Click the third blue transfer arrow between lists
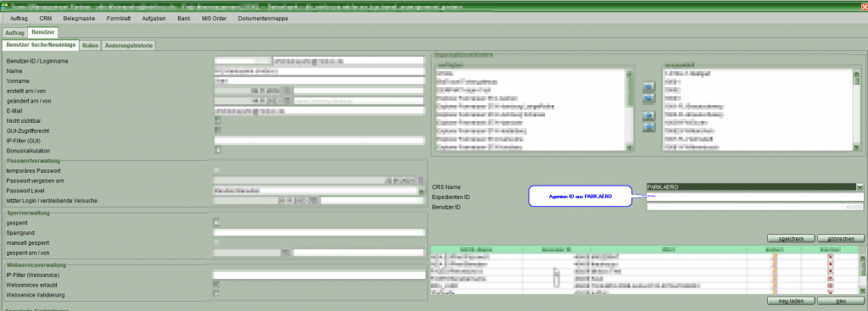This screenshot has width=868, height=311. [x=648, y=115]
